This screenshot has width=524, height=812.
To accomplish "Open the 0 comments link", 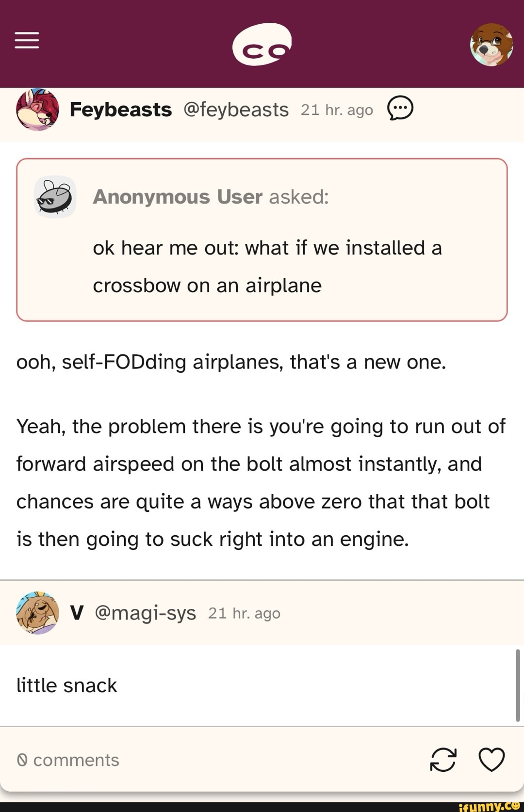I will click(68, 760).
